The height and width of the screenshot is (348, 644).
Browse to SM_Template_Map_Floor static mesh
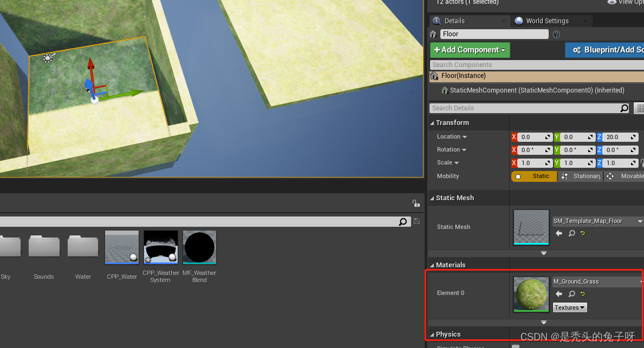coord(571,233)
